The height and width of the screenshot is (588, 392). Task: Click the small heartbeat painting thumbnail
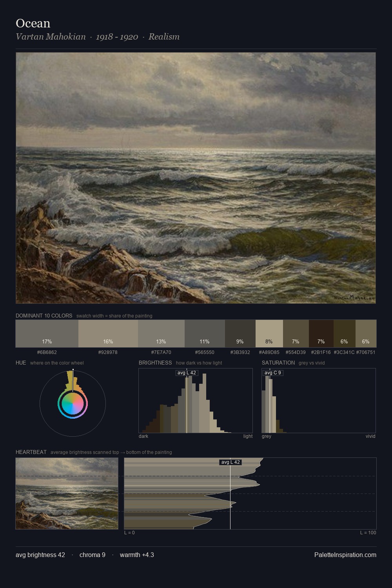[67, 494]
